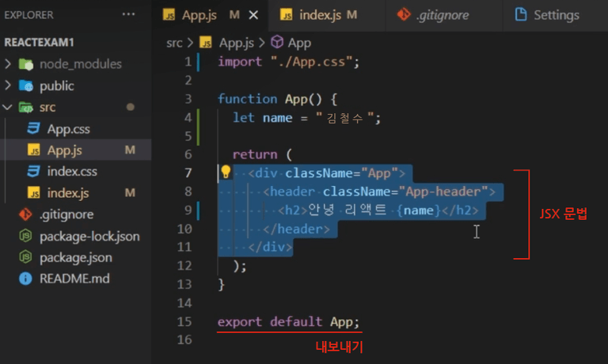The height and width of the screenshot is (364, 608).
Task: Click the modified dot on src folder
Action: 131,107
